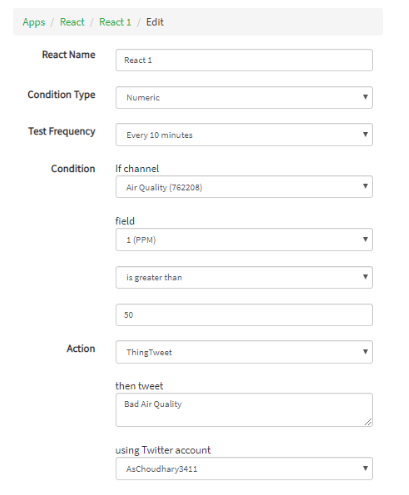
Task: Go to the React breadcrumb link
Action: [x=72, y=22]
